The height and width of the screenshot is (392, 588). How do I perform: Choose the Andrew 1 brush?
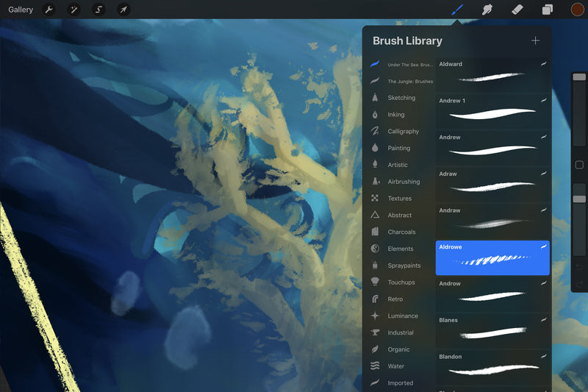(492, 111)
